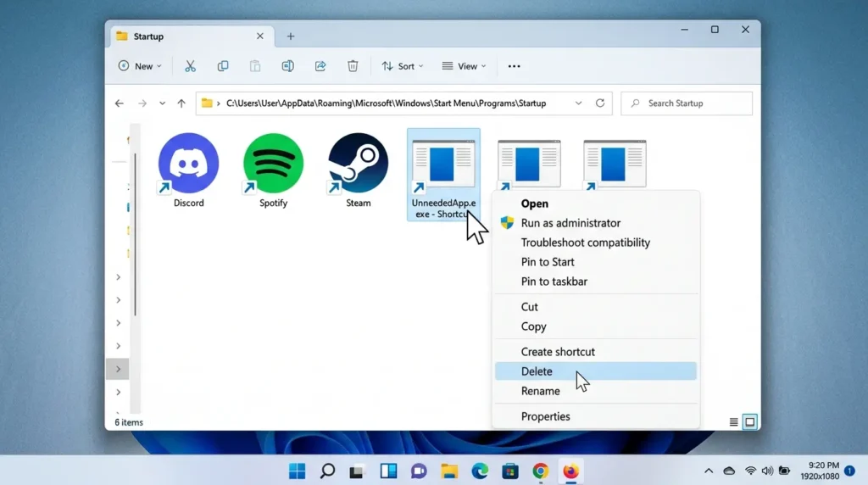Viewport: 868px width, 485px height.
Task: Choose Run as administrator
Action: click(596, 223)
